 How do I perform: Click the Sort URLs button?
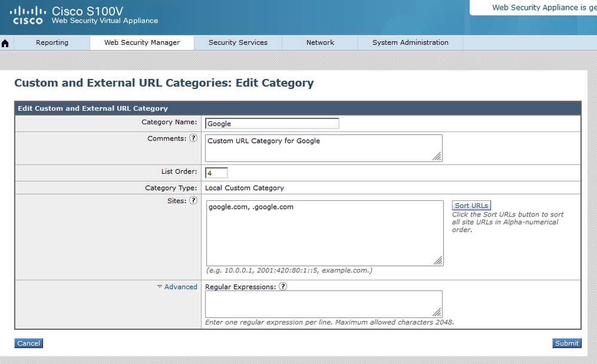pyautogui.click(x=471, y=206)
